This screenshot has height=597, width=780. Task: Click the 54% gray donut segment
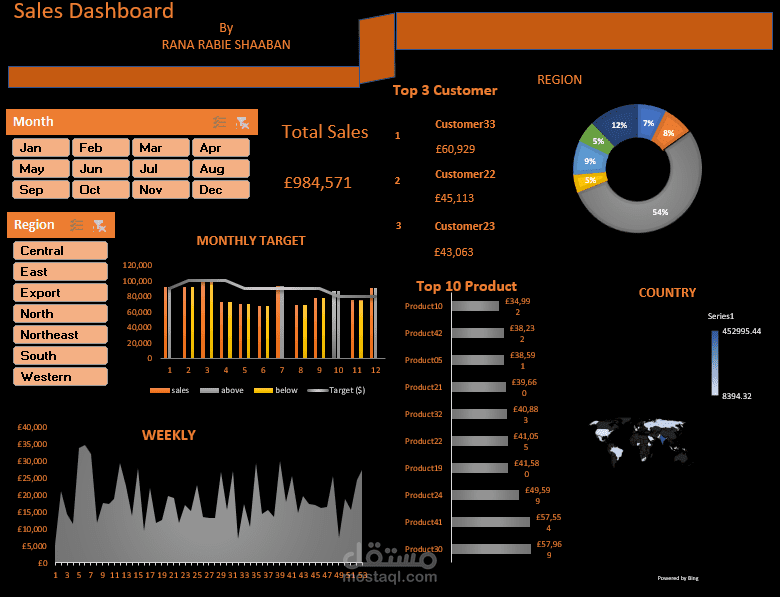point(662,211)
